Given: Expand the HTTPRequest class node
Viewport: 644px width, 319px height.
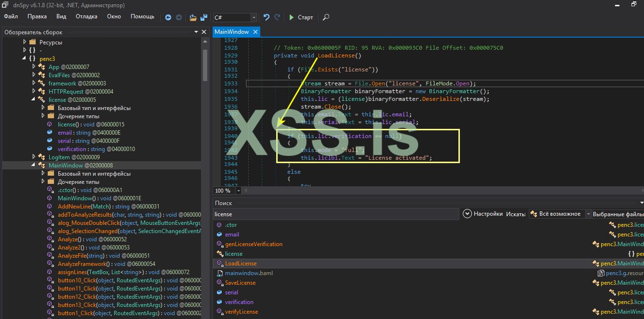Looking at the screenshot, I should [34, 91].
